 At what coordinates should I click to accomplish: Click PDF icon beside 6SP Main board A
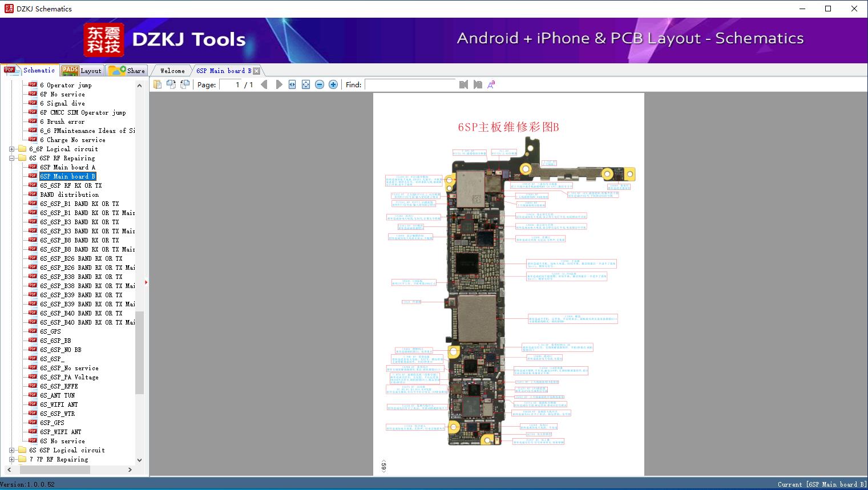(x=33, y=167)
